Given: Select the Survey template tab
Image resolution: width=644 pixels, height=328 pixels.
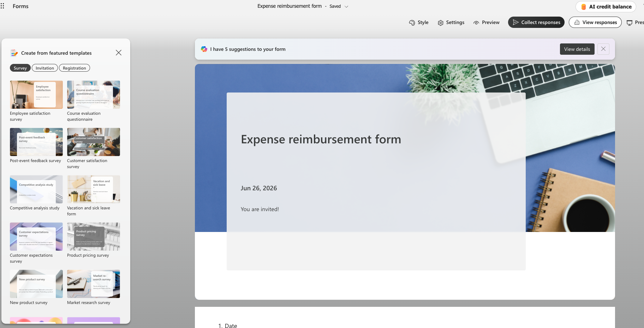Looking at the screenshot, I should pyautogui.click(x=20, y=68).
